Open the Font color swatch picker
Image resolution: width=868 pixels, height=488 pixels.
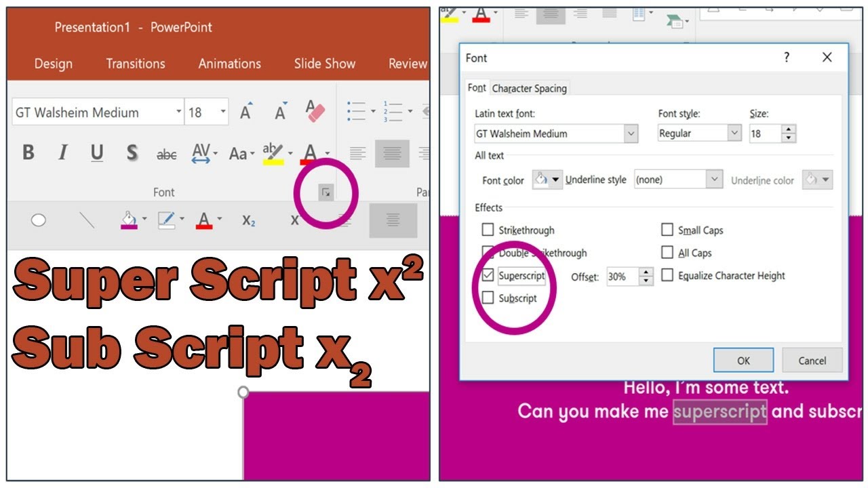point(547,180)
